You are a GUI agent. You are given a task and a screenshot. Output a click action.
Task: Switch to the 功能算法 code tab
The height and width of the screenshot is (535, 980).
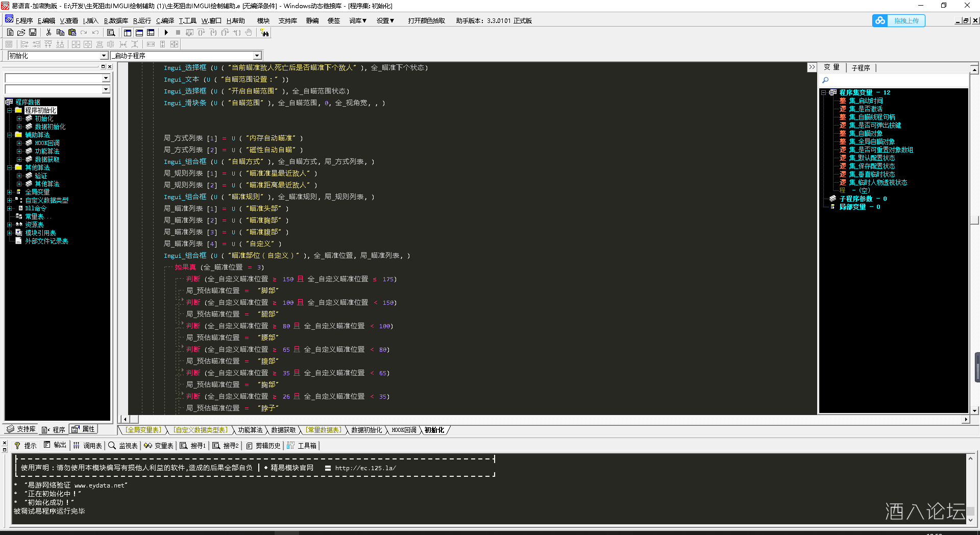tap(250, 430)
